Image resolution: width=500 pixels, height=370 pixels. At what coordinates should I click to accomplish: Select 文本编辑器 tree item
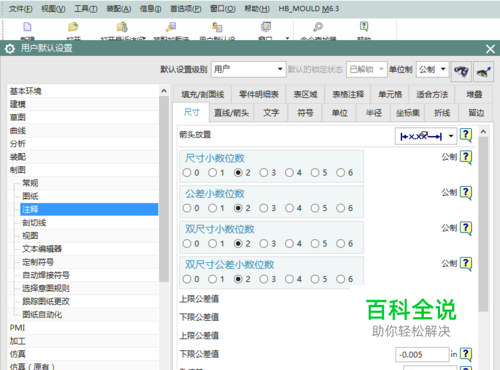(89, 249)
